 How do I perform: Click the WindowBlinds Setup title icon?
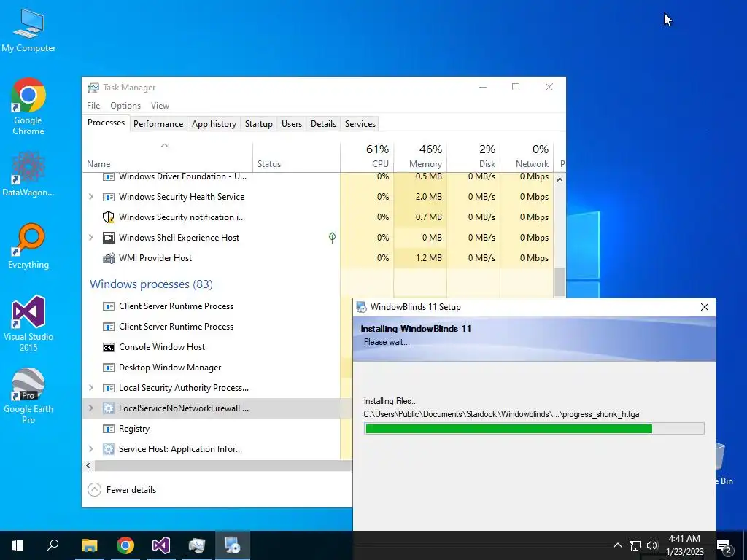362,307
